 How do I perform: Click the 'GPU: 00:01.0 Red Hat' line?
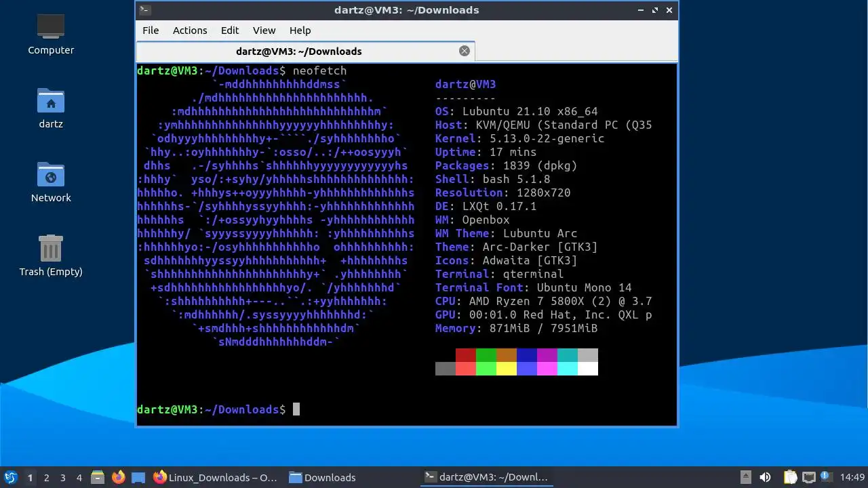pyautogui.click(x=544, y=314)
